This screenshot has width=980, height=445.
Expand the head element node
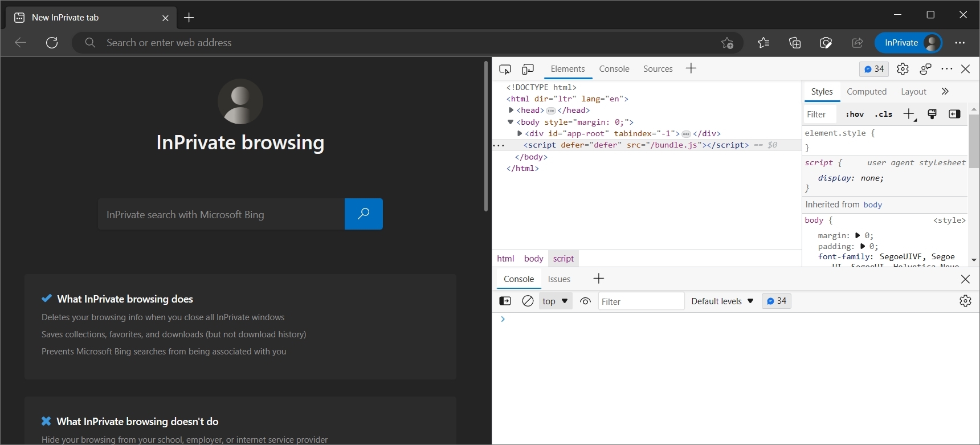pyautogui.click(x=511, y=110)
